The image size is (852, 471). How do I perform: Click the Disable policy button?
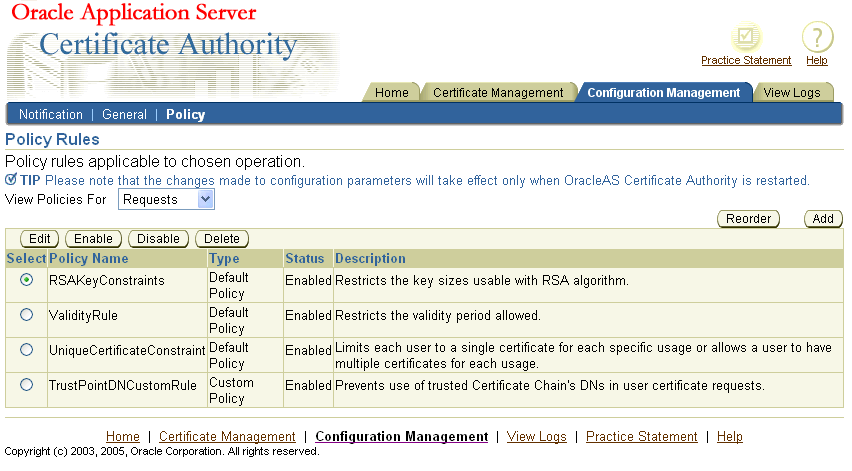tap(158, 238)
